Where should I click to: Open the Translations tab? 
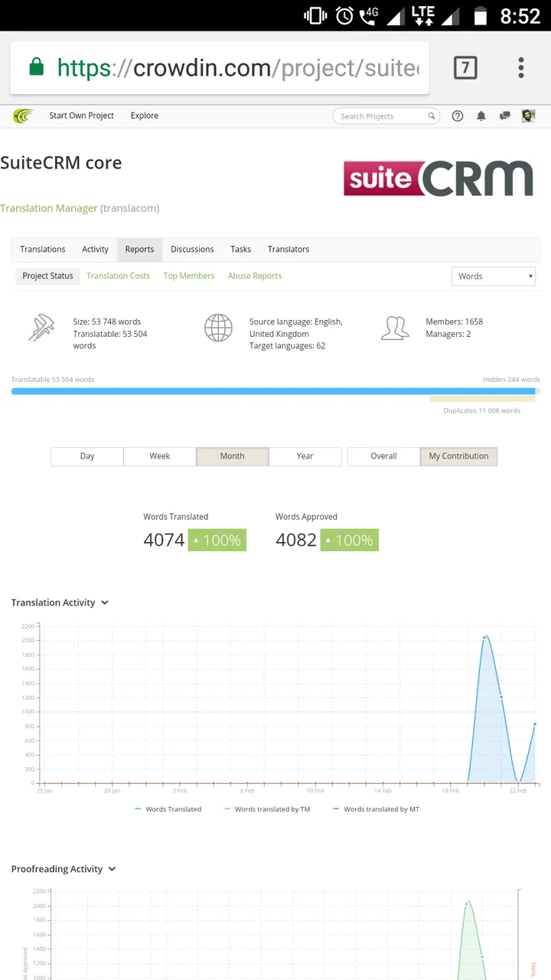[x=43, y=250]
